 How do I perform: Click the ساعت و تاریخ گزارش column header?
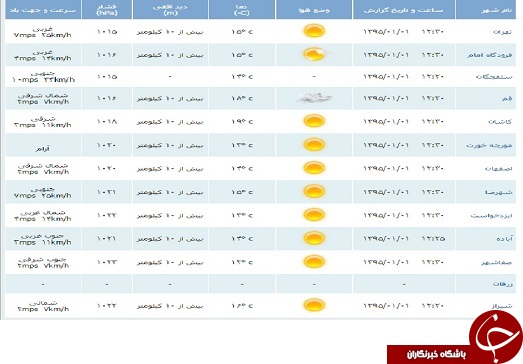(404, 10)
